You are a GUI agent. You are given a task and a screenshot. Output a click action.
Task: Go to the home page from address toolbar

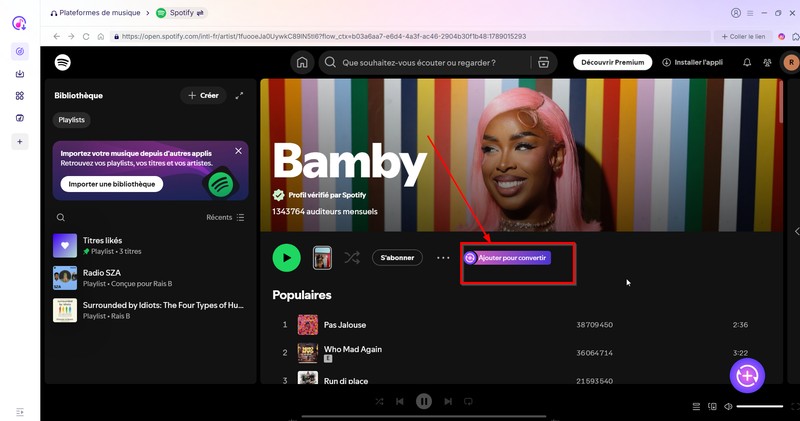point(101,36)
